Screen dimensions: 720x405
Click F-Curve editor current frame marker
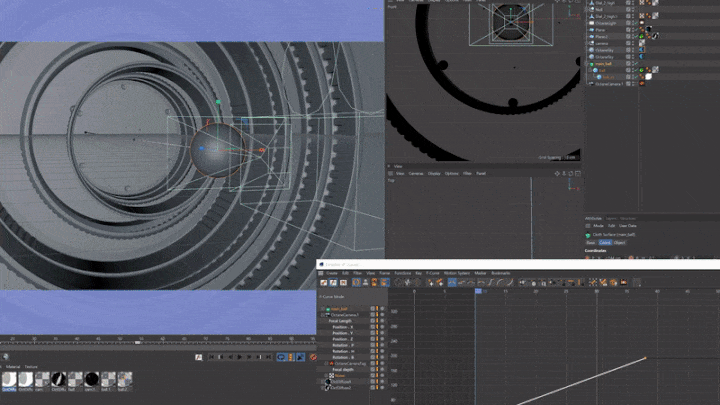(x=478, y=291)
